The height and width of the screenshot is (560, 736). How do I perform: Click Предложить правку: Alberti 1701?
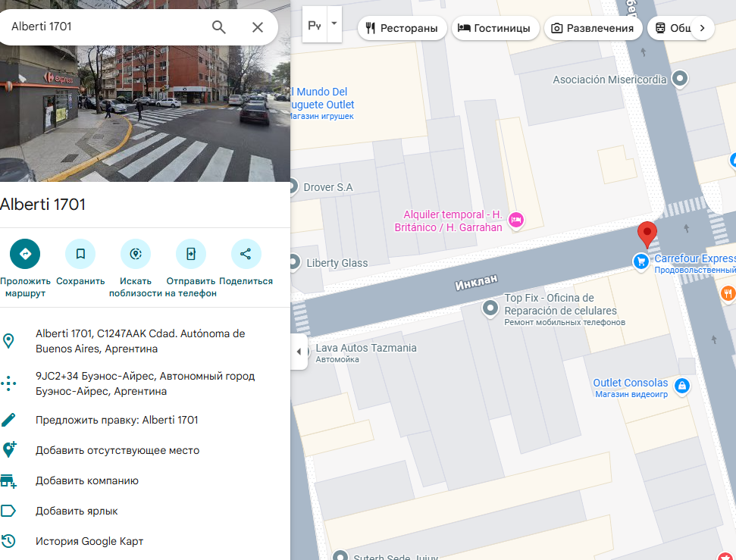(117, 420)
